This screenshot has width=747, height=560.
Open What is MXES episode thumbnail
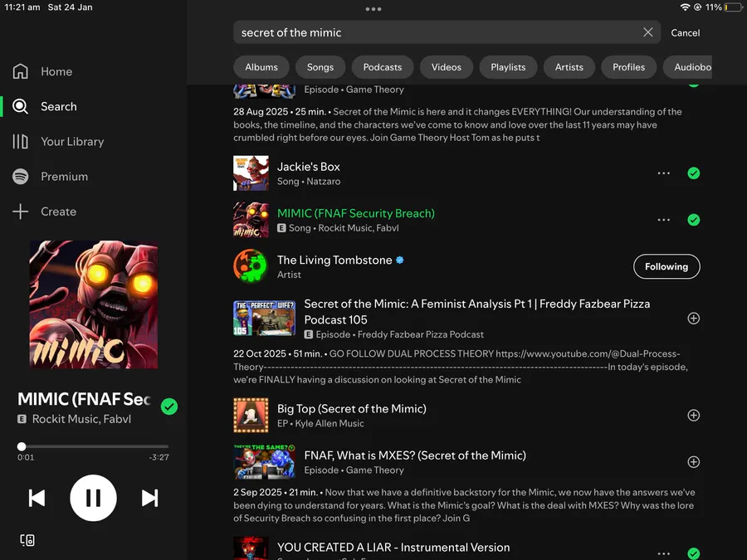(265, 462)
